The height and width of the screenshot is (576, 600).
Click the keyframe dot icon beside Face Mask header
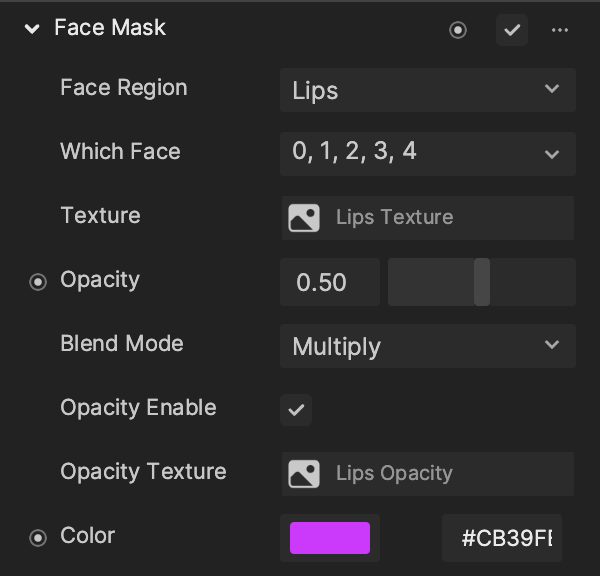tap(458, 30)
